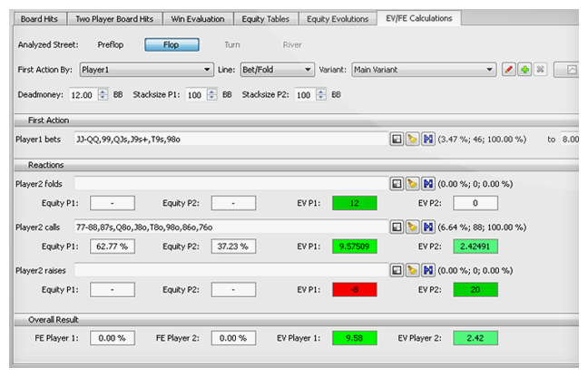
Task: Click the window icon button right of variant tools
Action: (566, 70)
